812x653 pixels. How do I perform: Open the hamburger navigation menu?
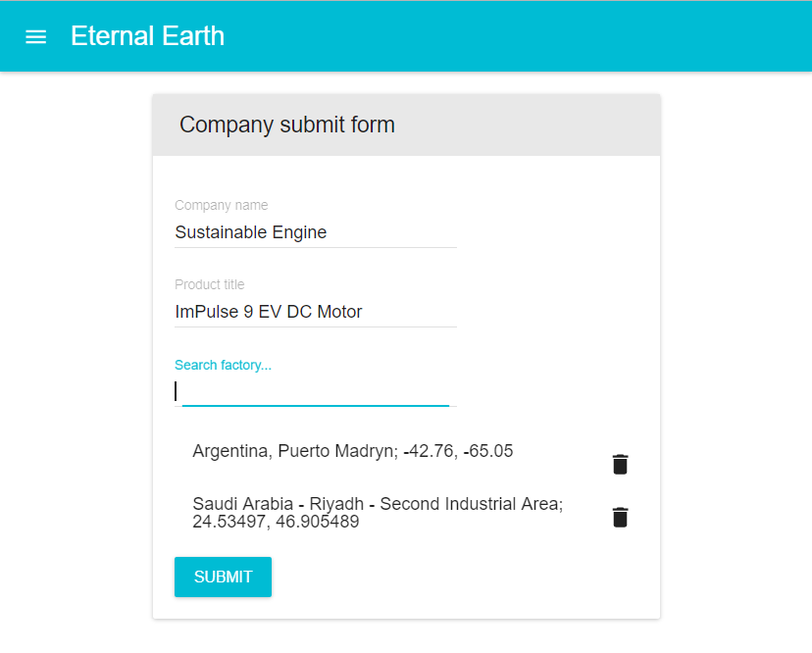36,36
